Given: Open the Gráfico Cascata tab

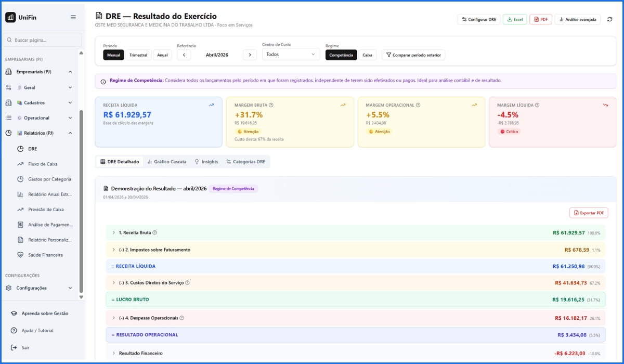Looking at the screenshot, I should pos(167,162).
